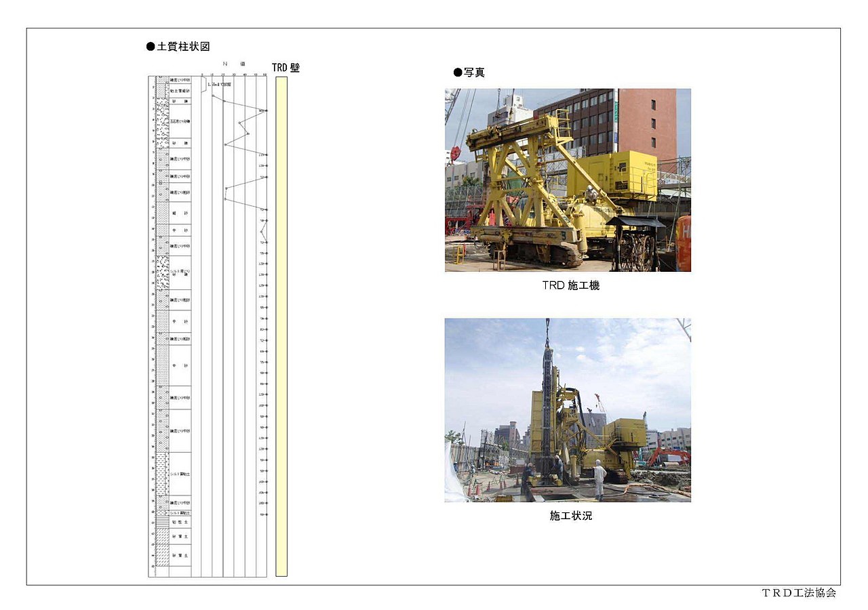
Task: Click the TRD施工機 machine photo
Action: point(568,180)
